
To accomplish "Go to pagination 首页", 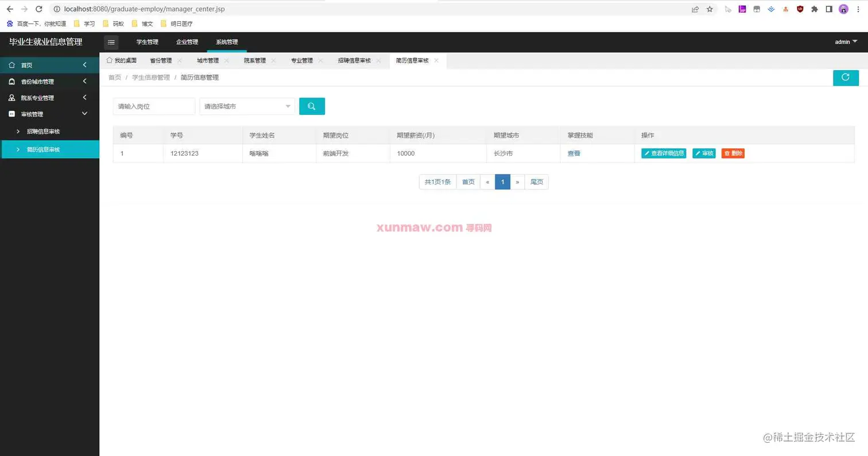I will [468, 182].
